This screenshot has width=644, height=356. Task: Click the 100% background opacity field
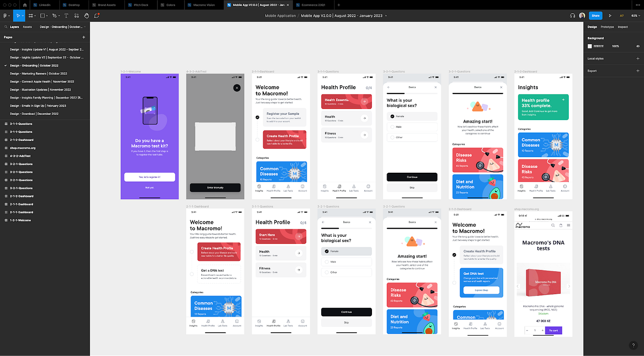tap(615, 46)
